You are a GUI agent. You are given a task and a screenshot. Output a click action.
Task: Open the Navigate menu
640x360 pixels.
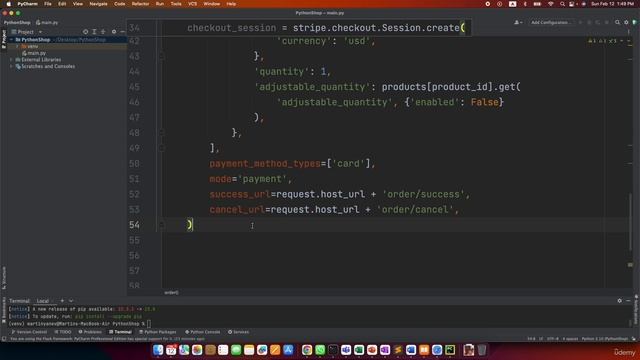[98, 4]
